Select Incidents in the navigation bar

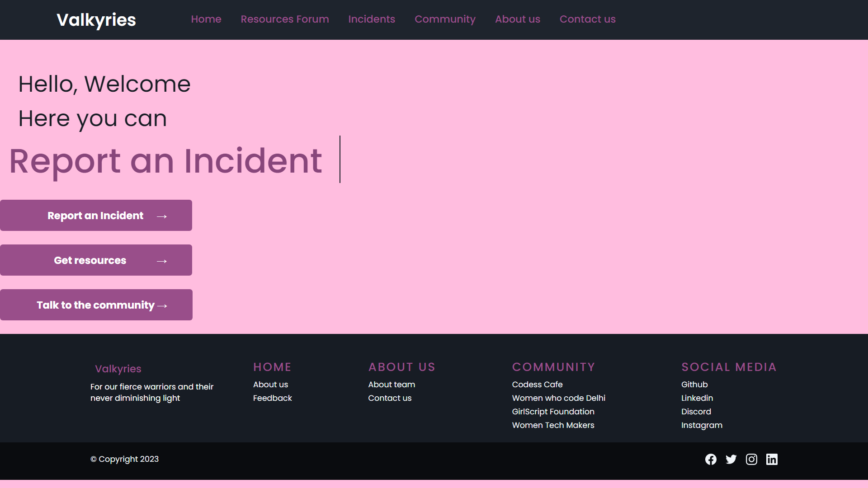click(372, 19)
